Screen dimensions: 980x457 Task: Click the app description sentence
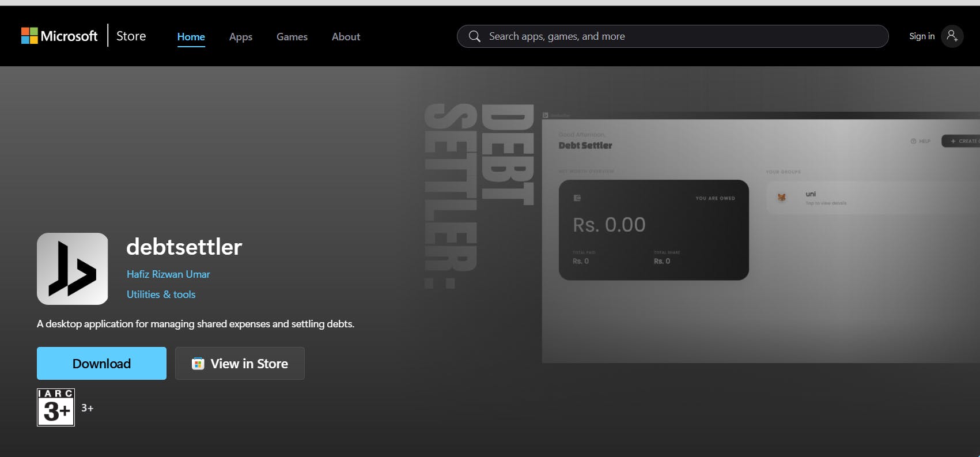pyautogui.click(x=195, y=324)
